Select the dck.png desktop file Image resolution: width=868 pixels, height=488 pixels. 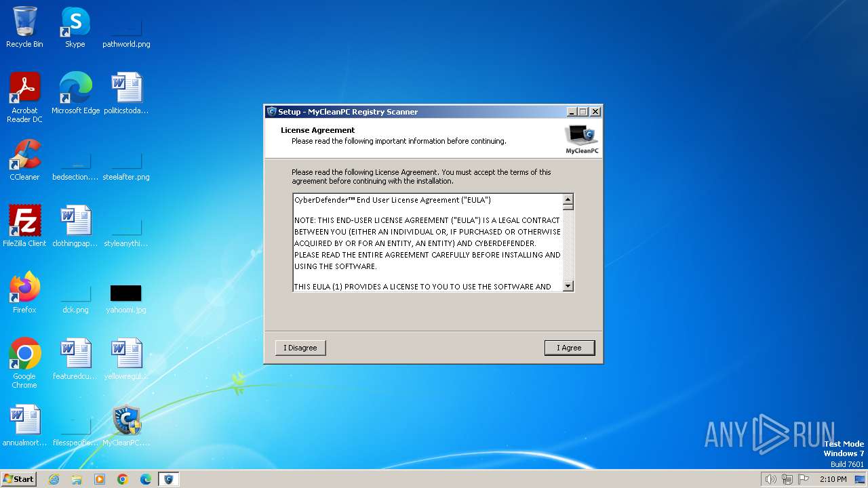[x=75, y=298]
